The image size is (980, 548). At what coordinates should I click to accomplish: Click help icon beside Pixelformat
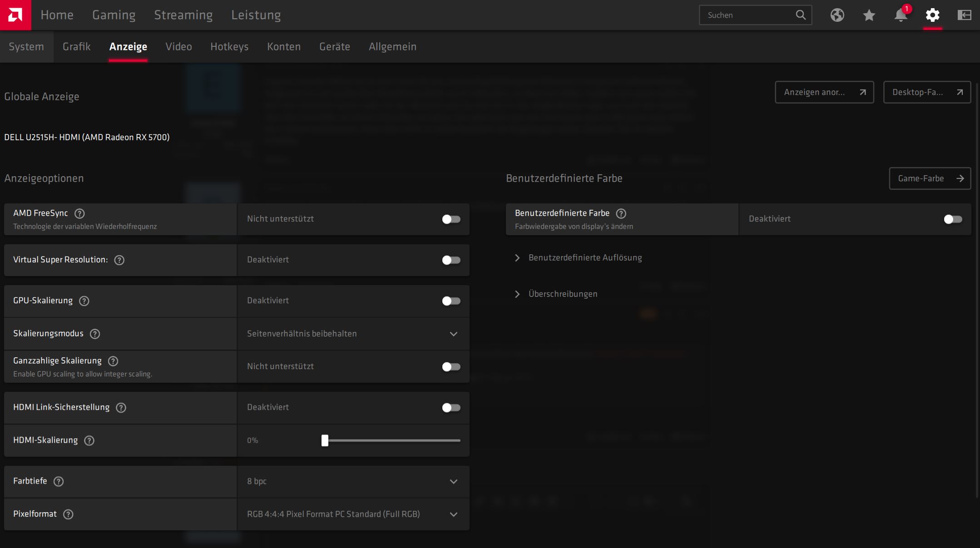point(68,514)
